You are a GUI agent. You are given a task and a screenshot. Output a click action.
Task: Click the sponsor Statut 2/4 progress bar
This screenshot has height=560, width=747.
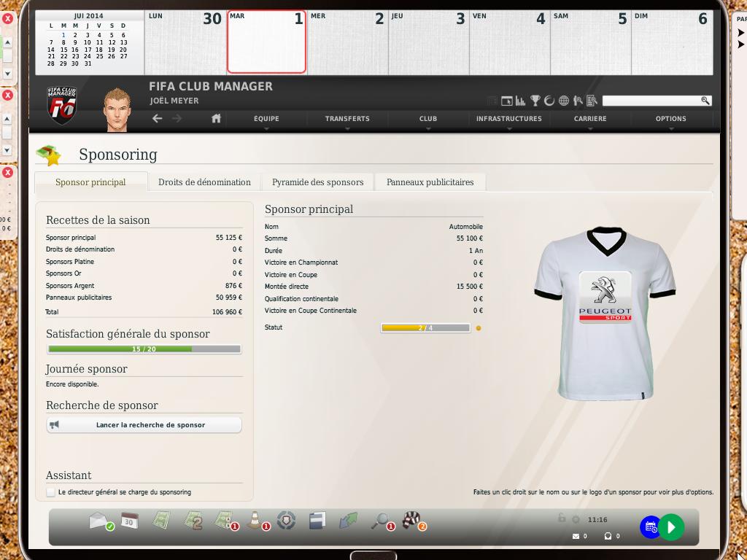coord(425,327)
